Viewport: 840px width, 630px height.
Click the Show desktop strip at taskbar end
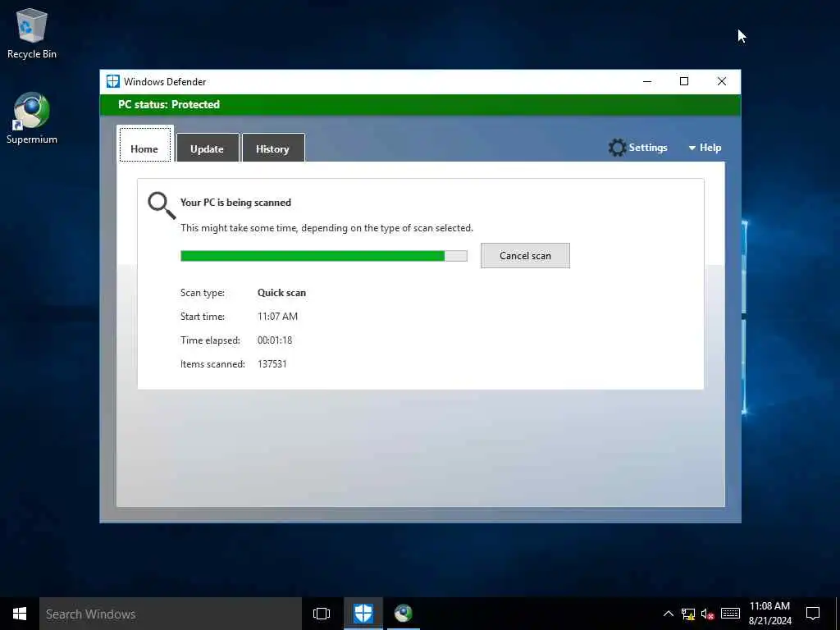coord(838,614)
